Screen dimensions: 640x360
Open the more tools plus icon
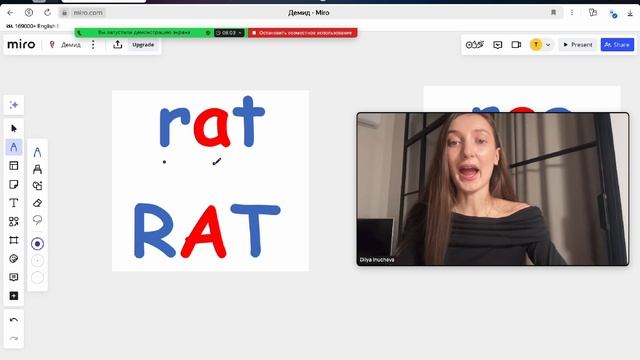point(13,296)
